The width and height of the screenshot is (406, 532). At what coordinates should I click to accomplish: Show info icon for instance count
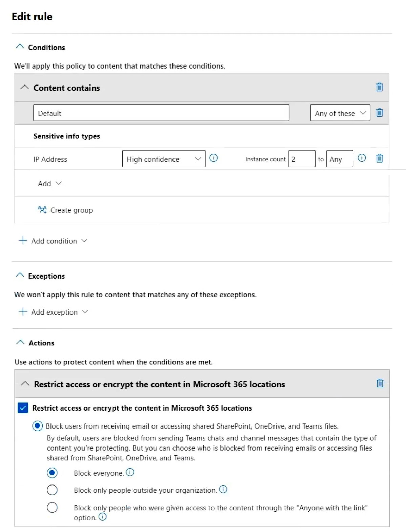[362, 158]
